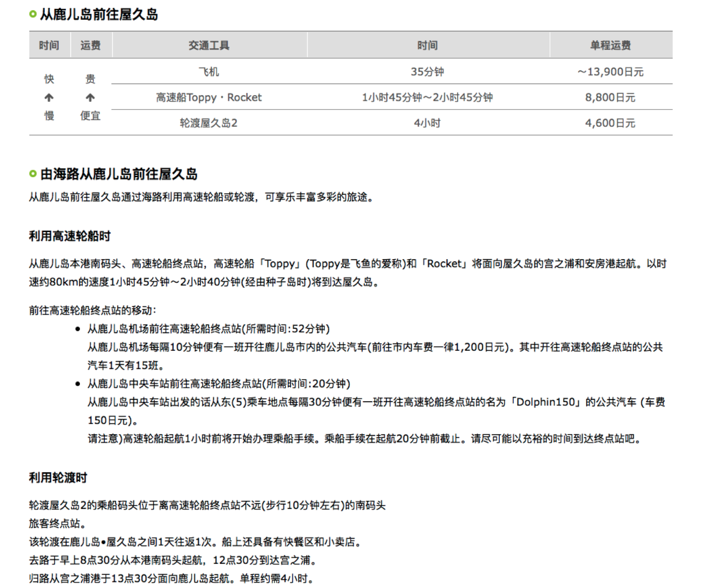
Task: Click the 慢 label in the time column
Action: [49, 116]
